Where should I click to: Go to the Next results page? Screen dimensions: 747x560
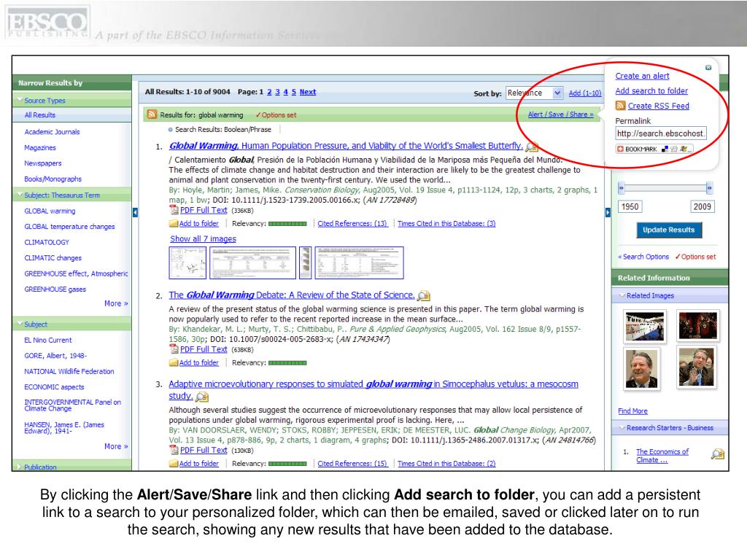(308, 92)
